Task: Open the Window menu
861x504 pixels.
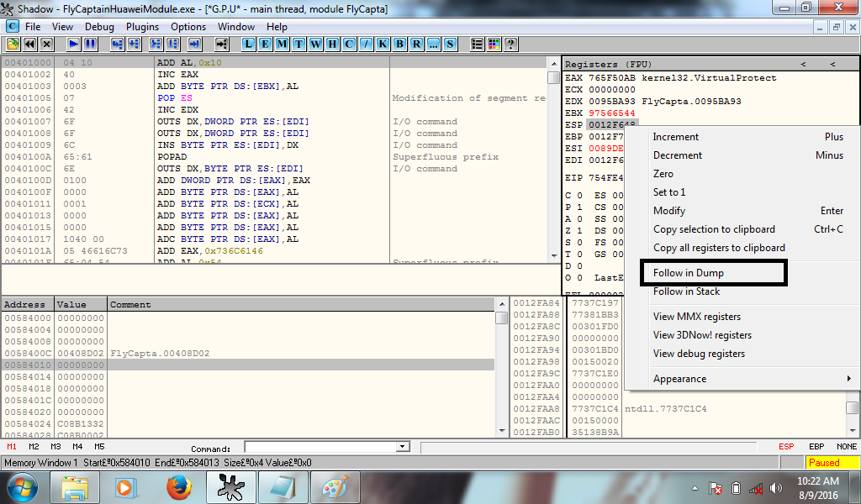Action: click(236, 27)
